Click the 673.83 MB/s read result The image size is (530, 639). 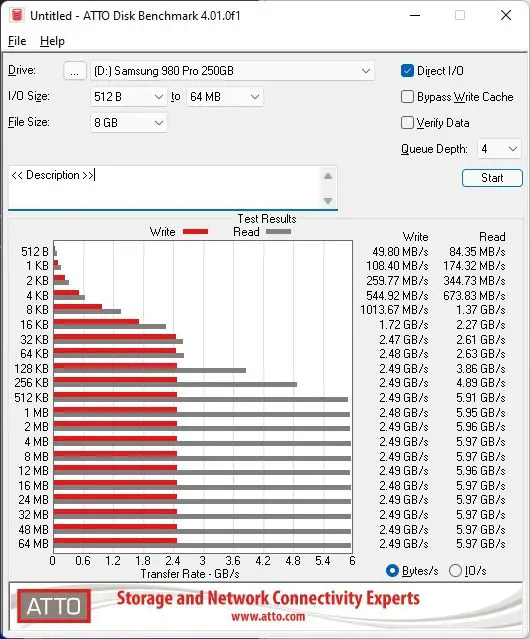click(x=474, y=295)
